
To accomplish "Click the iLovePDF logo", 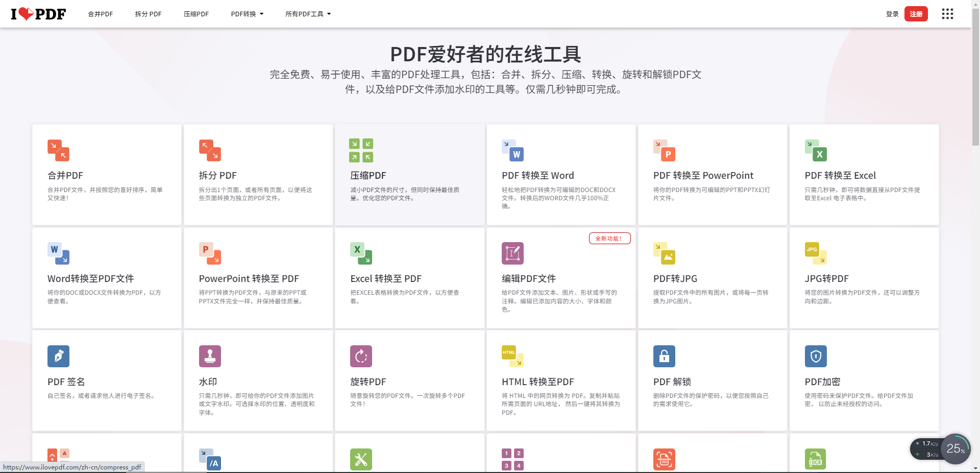I will (38, 14).
